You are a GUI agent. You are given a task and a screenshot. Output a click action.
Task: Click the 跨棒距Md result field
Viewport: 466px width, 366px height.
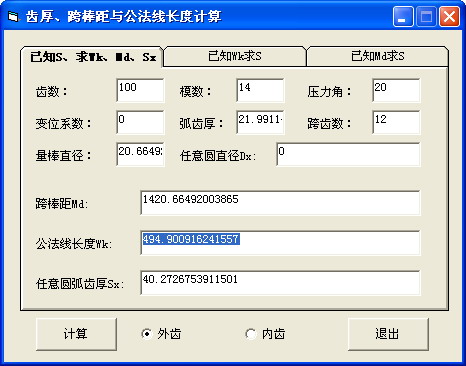tap(280, 203)
